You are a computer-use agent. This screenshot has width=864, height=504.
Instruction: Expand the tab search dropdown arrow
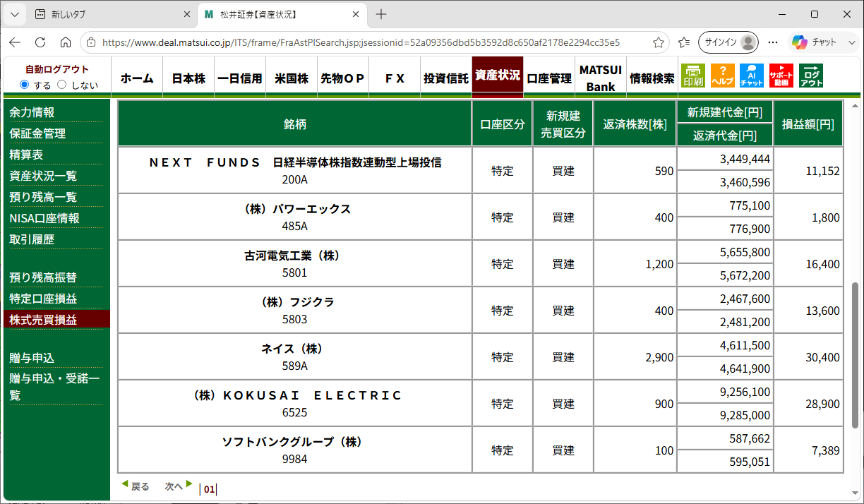point(15,14)
